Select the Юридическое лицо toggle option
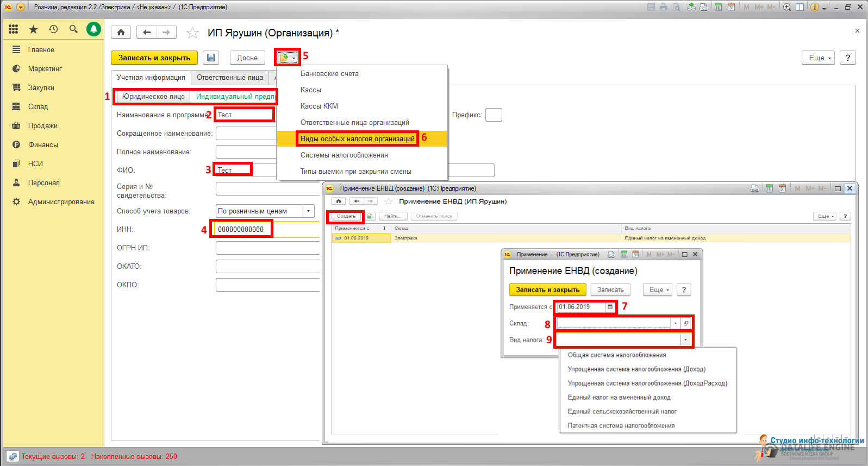This screenshot has height=466, width=868. pos(153,97)
